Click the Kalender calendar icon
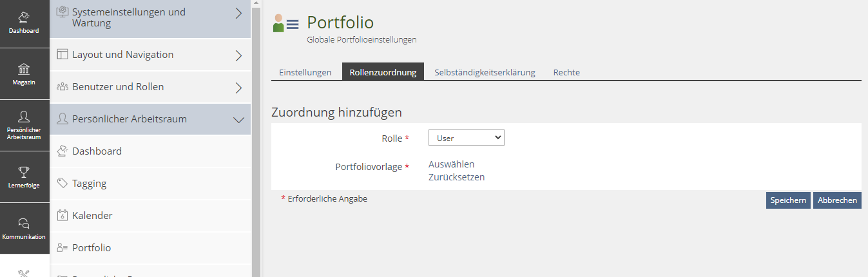The image size is (868, 277). pyautogui.click(x=63, y=216)
